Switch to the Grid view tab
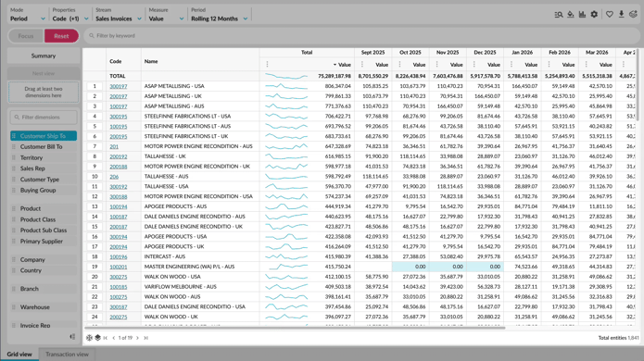 click(x=19, y=354)
